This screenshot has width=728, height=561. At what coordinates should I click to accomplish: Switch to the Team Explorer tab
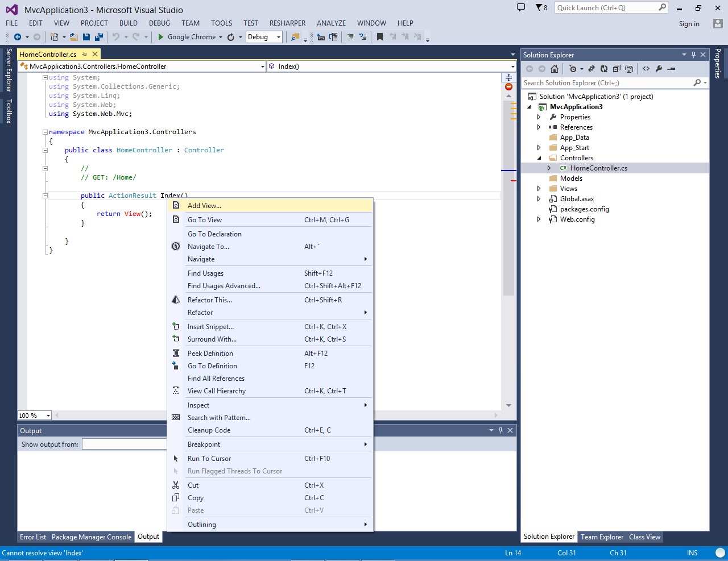point(602,537)
